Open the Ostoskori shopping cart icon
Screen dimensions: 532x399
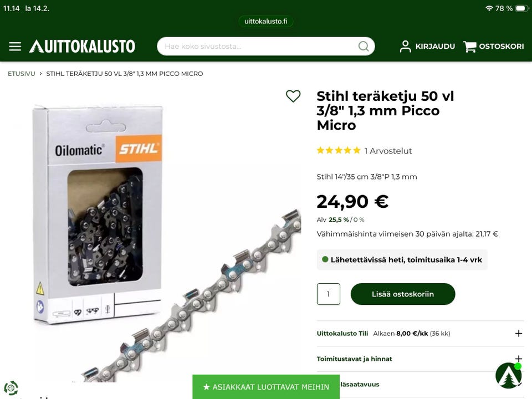pos(470,47)
